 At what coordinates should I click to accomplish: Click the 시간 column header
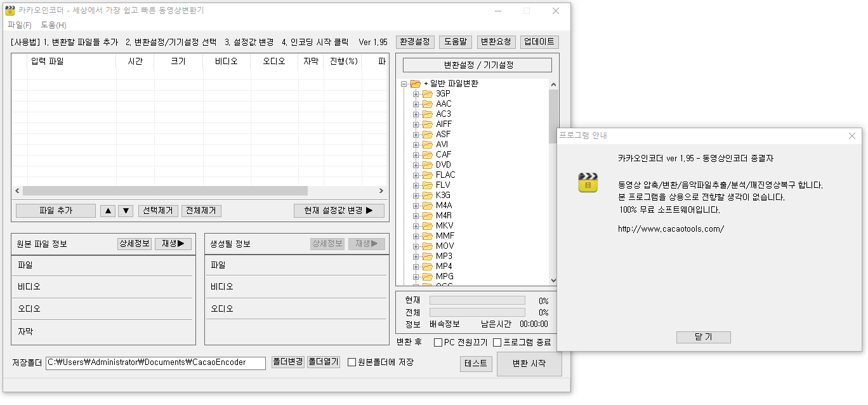click(x=135, y=62)
